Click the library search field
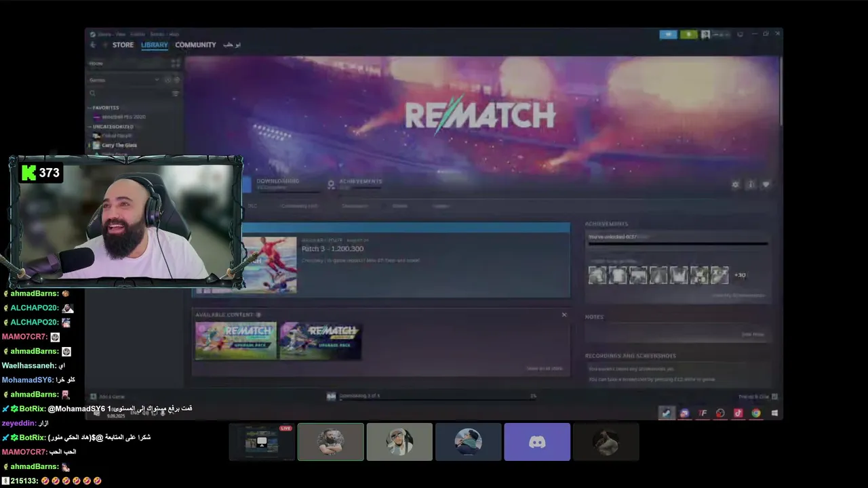Screen dimensions: 868x488 pos(129,94)
